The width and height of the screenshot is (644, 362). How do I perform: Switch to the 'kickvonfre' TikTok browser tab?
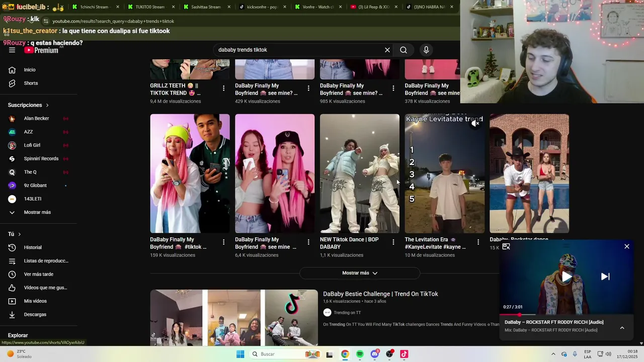(262, 7)
